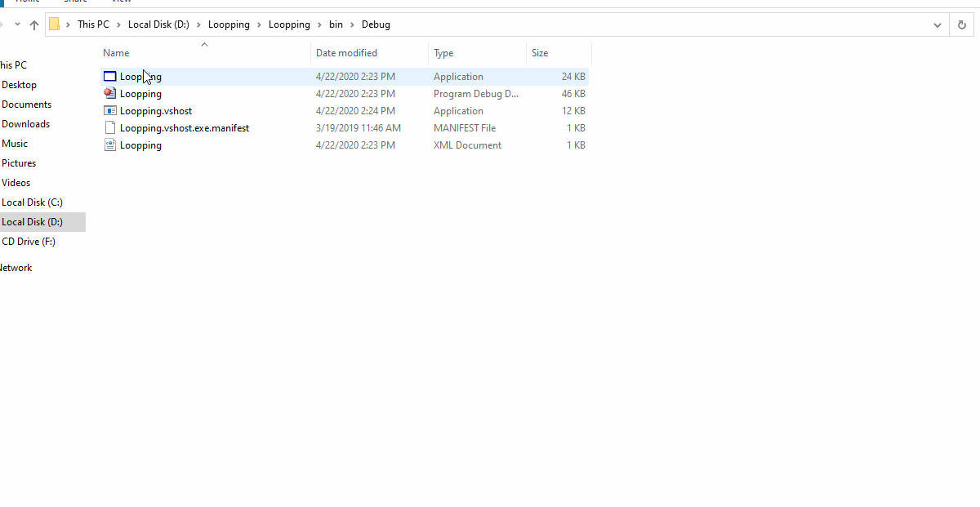Image resolution: width=980 pixels, height=507 pixels.
Task: Open Downloads in navigation pane
Action: [x=25, y=124]
